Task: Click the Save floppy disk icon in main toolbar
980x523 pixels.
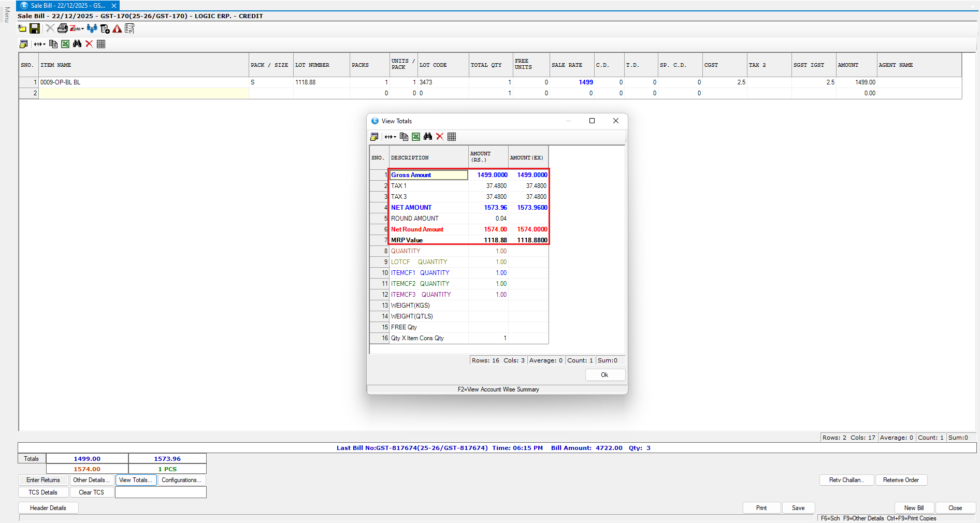Action: [x=35, y=29]
